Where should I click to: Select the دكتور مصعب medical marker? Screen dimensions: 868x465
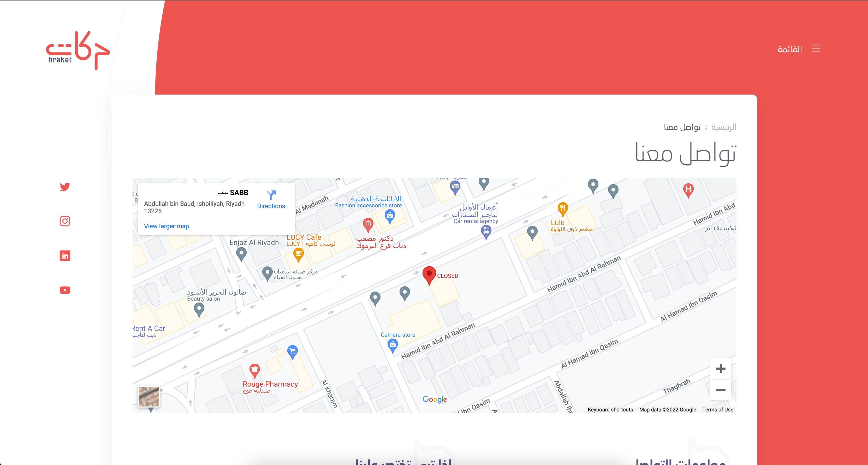[x=368, y=225]
